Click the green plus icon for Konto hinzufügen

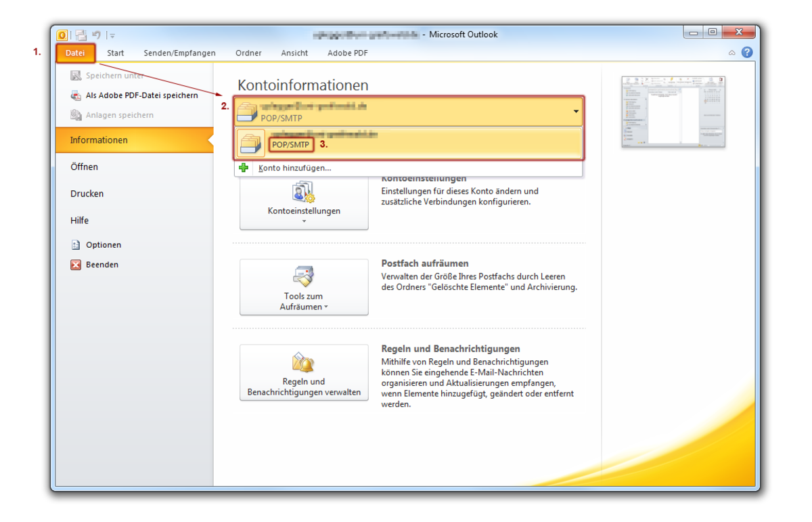click(x=244, y=168)
